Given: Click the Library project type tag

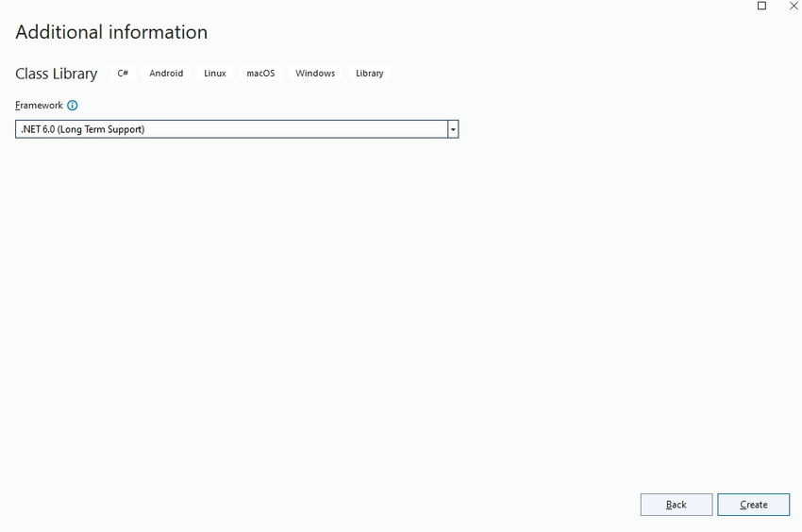Looking at the screenshot, I should [369, 74].
